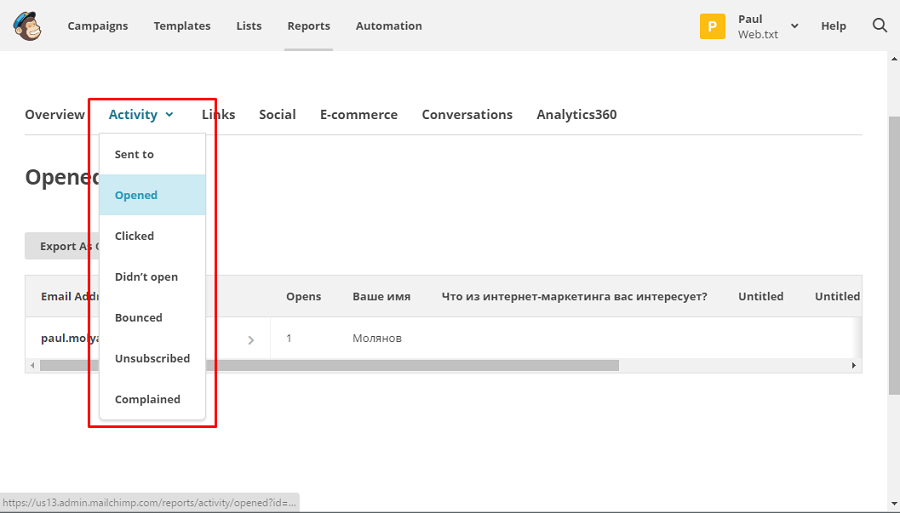Image resolution: width=900 pixels, height=513 pixels.
Task: Open the Automation navigation item
Action: point(389,26)
